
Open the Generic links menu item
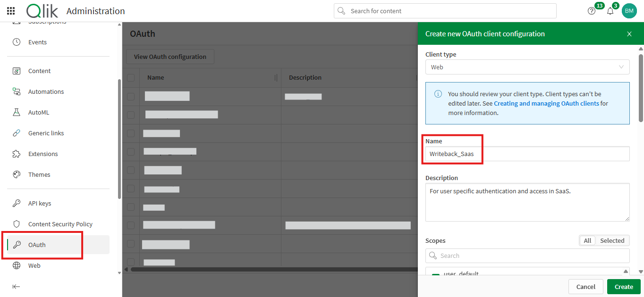coord(46,133)
